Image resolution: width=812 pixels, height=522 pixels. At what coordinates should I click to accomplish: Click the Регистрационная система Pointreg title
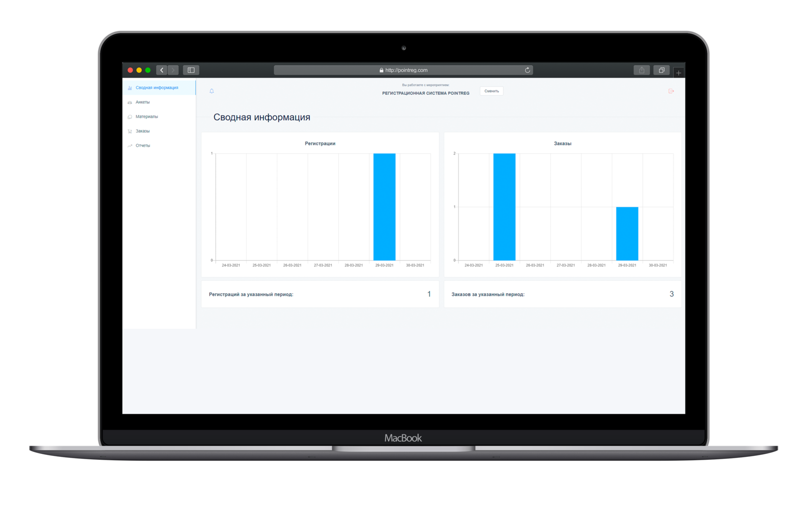(x=425, y=93)
